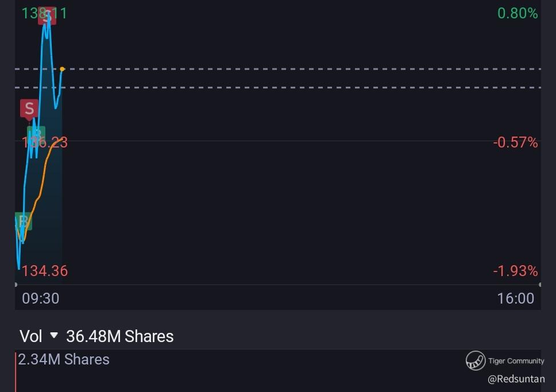The width and height of the screenshot is (556, 392).
Task: Click the 2.34M Shares volume axis label
Action: 63,360
